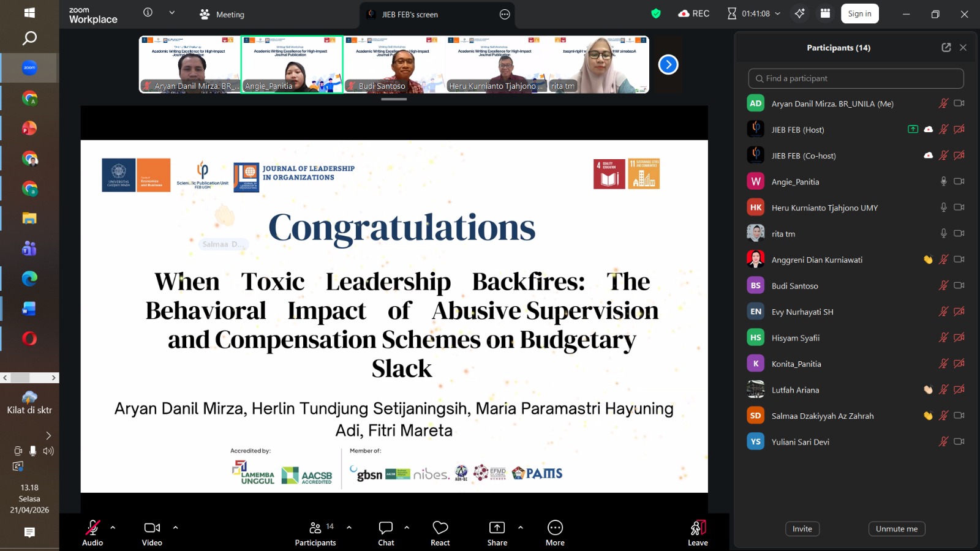Screen dimensions: 980x551
Task: Expand hidden system tray icons chevron
Action: (48, 435)
